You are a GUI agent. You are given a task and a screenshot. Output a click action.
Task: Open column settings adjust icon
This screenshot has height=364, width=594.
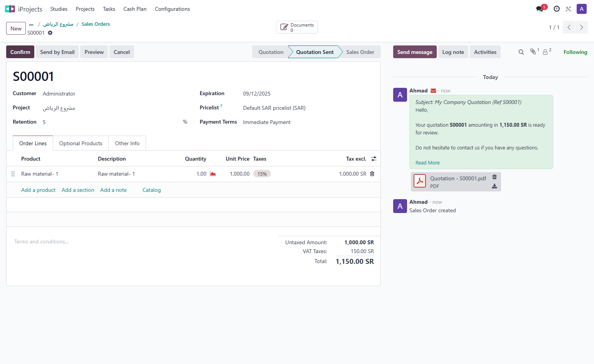point(374,159)
